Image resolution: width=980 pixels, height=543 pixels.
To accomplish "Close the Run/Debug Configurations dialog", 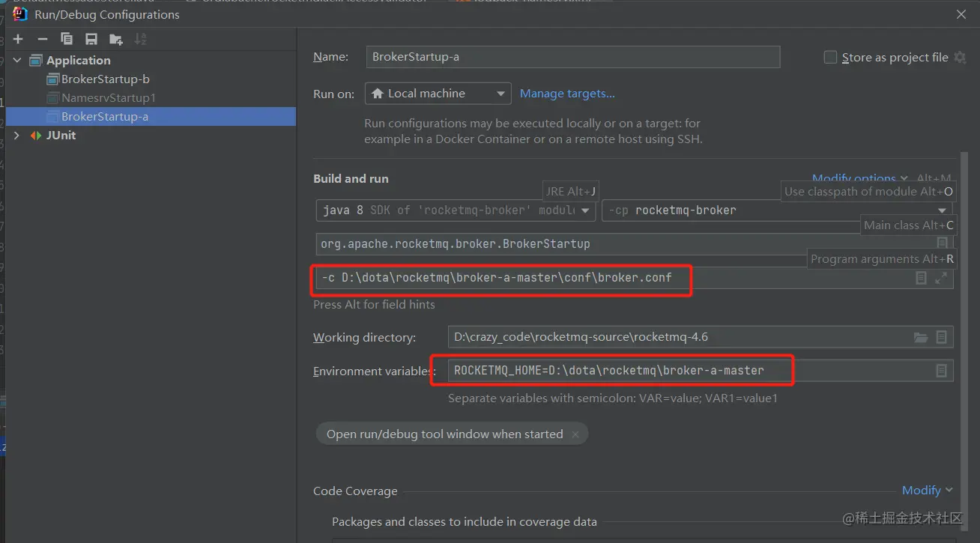I will (961, 13).
